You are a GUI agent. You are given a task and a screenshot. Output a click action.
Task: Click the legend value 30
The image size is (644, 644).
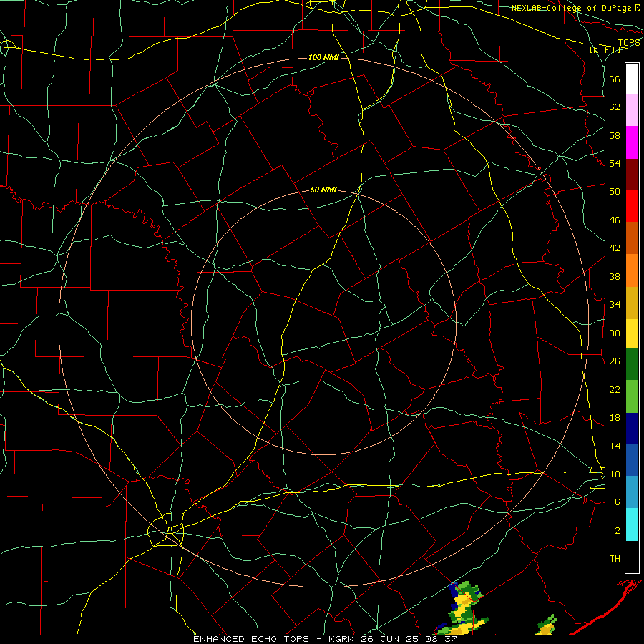[x=615, y=333]
